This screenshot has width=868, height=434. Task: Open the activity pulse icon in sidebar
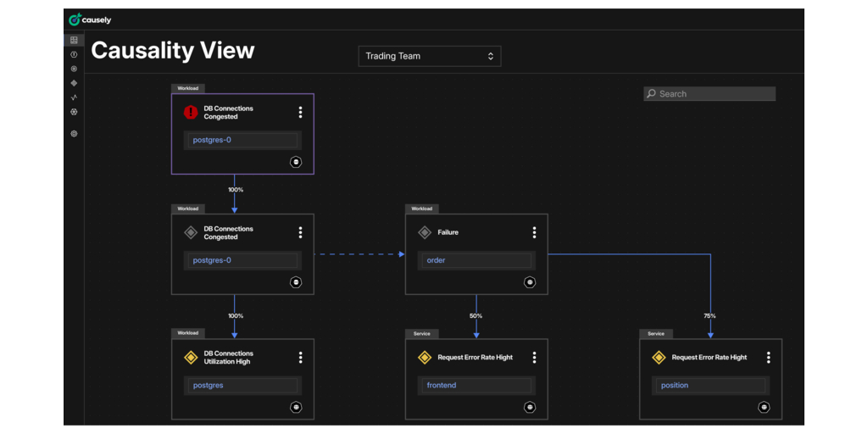point(74,97)
